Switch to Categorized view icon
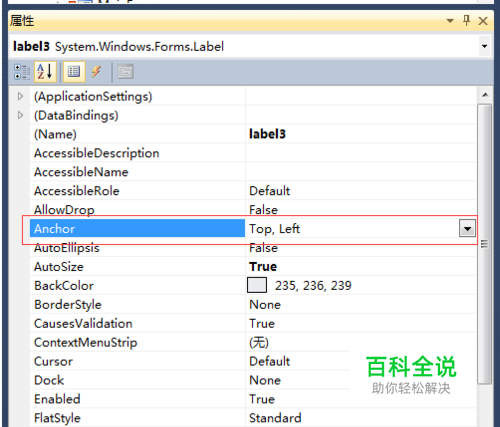 [x=21, y=72]
